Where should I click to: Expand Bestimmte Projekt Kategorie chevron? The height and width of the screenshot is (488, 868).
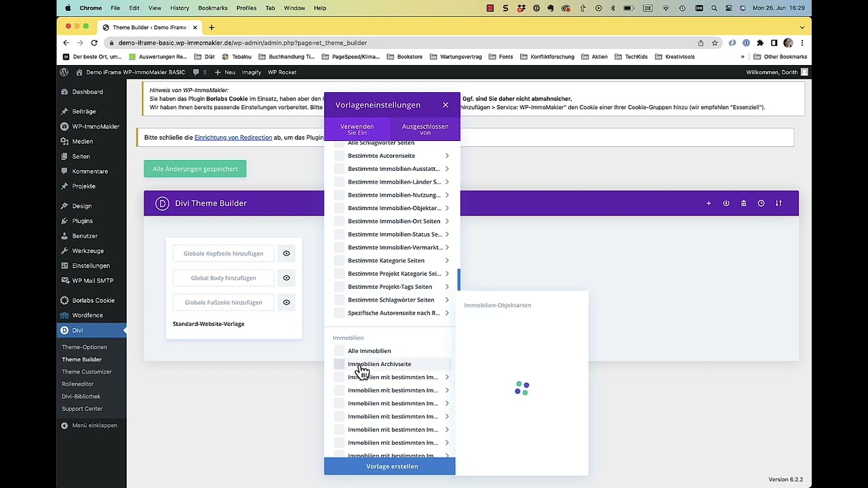[x=447, y=274]
